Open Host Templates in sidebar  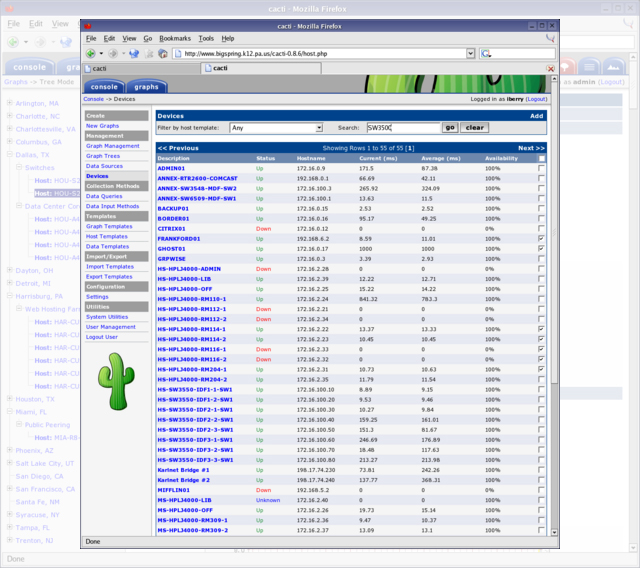coord(107,236)
